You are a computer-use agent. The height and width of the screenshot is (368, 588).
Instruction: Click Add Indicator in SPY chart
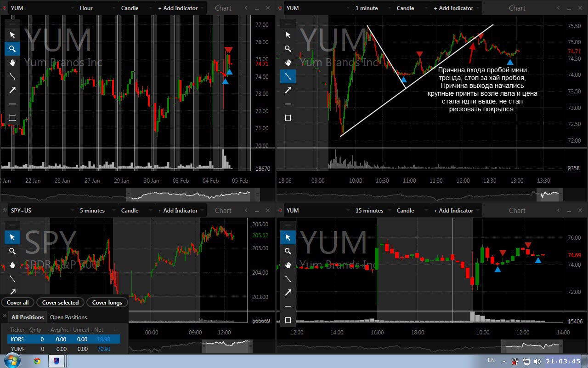coord(181,210)
